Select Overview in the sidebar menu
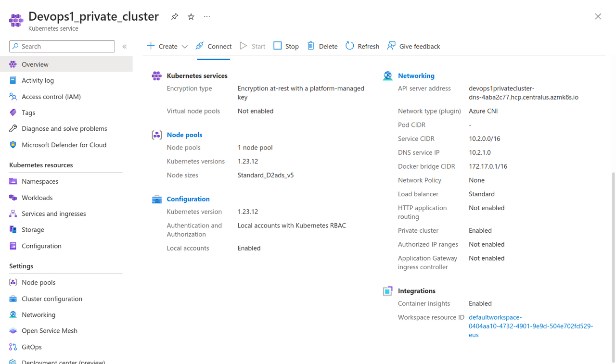The height and width of the screenshot is (364, 616). (66, 64)
